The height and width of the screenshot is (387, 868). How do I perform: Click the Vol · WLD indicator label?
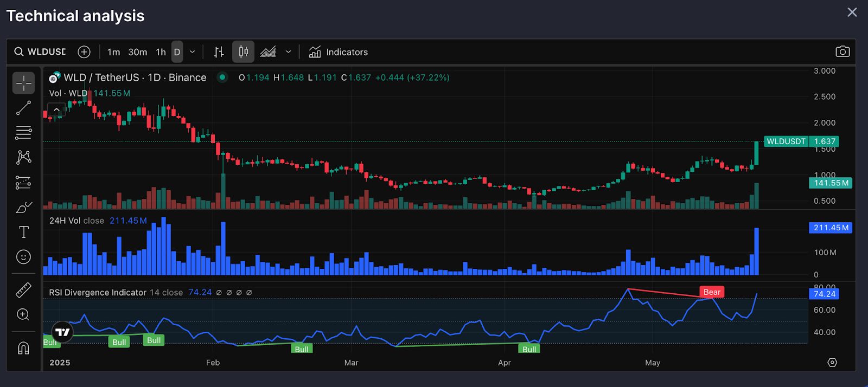pos(68,93)
